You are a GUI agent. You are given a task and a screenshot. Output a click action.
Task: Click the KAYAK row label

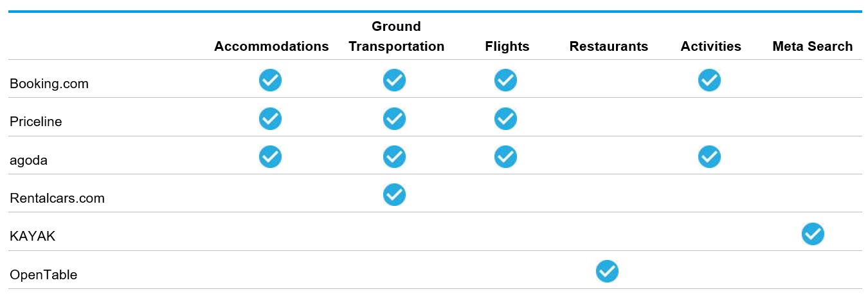(x=33, y=236)
